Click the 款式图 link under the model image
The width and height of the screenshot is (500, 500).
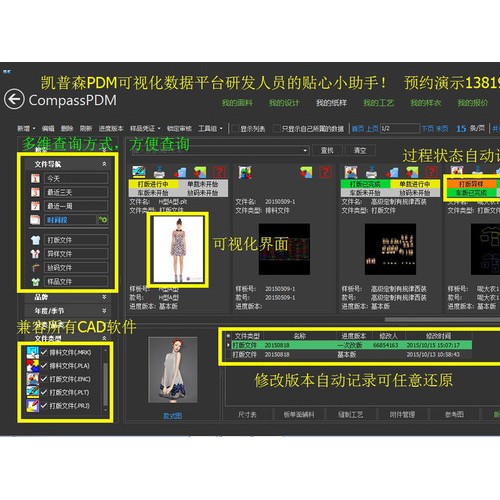point(173,416)
